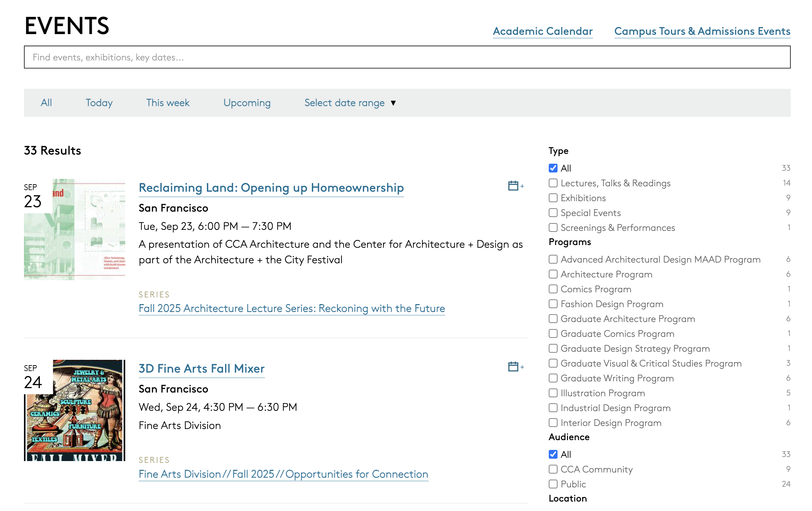The image size is (812, 511).
Task: Open the Select date range dropdown
Action: pos(344,103)
